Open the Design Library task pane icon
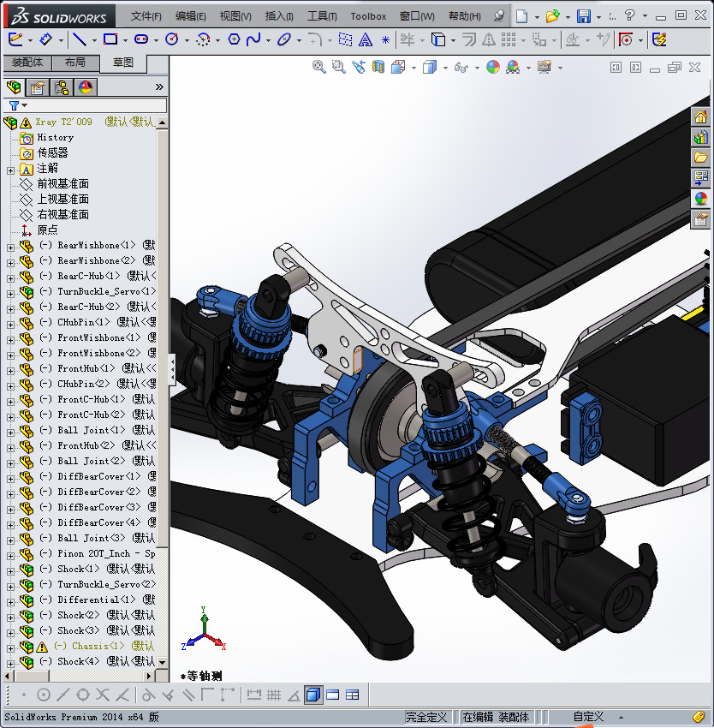This screenshot has height=728, width=714. (700, 137)
